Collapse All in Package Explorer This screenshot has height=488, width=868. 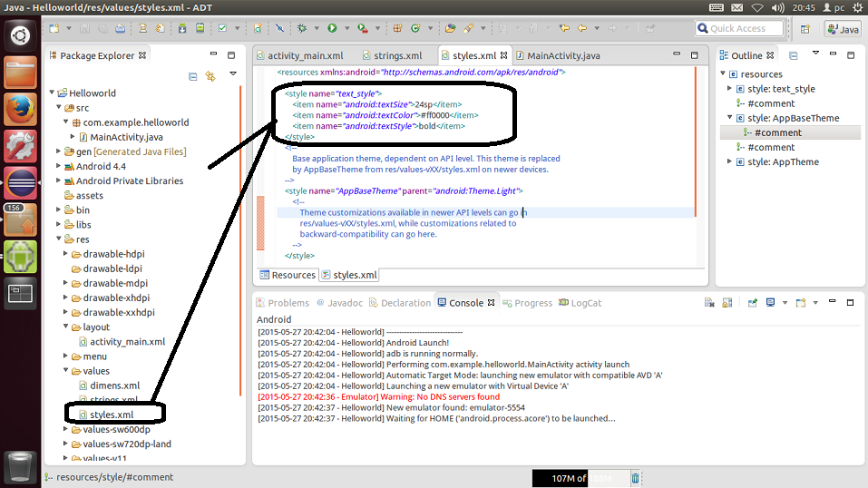click(192, 76)
